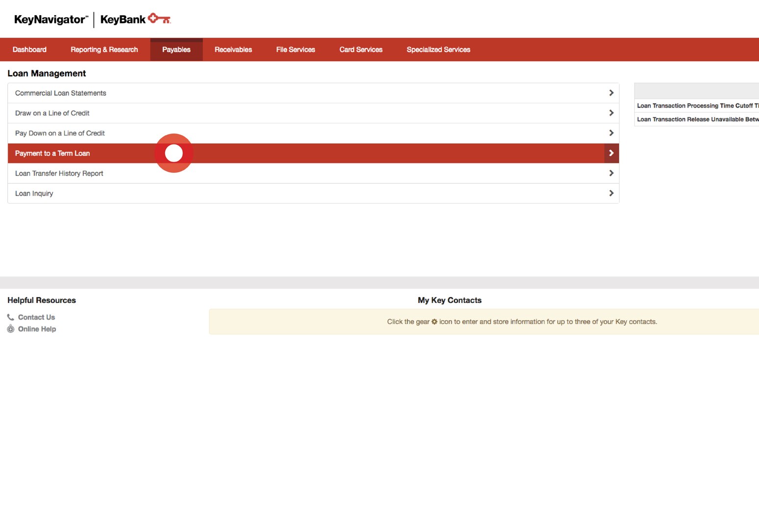The height and width of the screenshot is (532, 759).
Task: Expand the Payment to a Term Loan chevron
Action: point(611,153)
